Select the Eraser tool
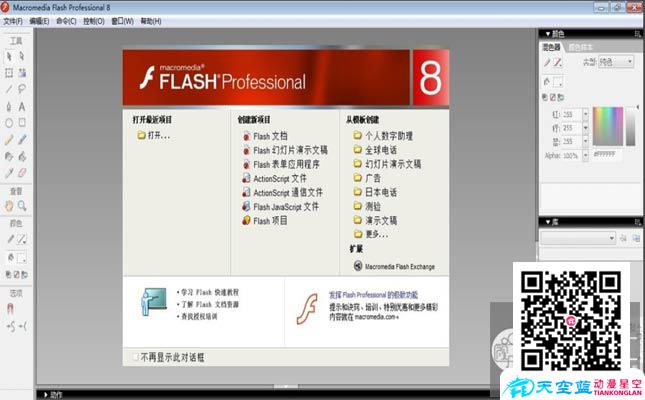The width and height of the screenshot is (645, 400). point(22,173)
